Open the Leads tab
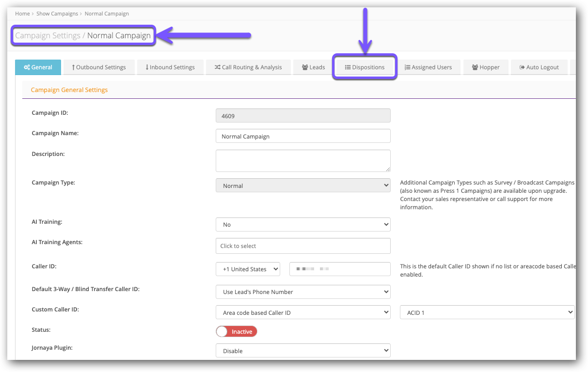This screenshot has width=588, height=372. (313, 67)
